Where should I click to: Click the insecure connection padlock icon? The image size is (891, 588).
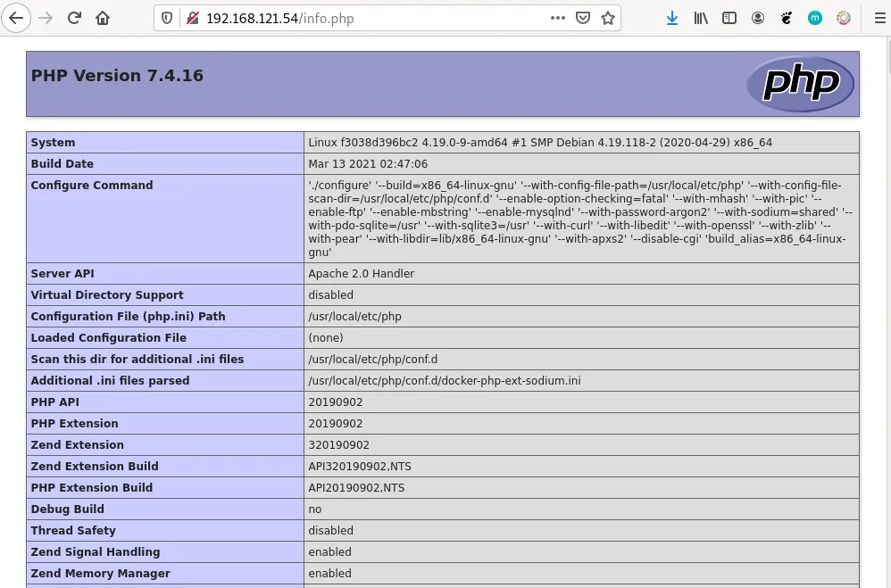coord(190,18)
